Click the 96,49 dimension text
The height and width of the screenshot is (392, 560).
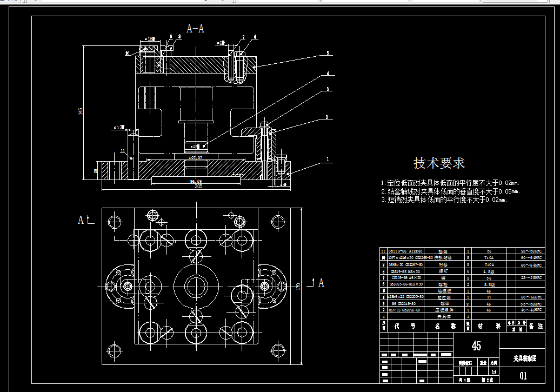click(196, 181)
